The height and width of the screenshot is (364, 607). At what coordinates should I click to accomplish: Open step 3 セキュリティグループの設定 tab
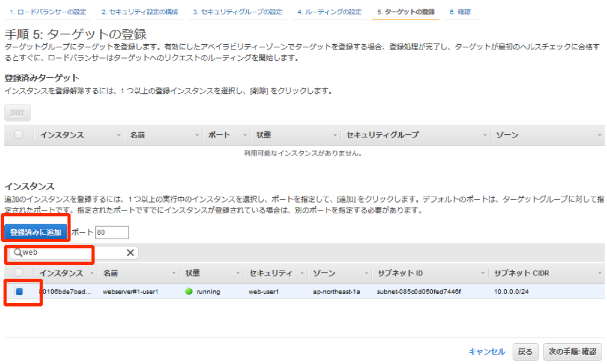pyautogui.click(x=237, y=12)
